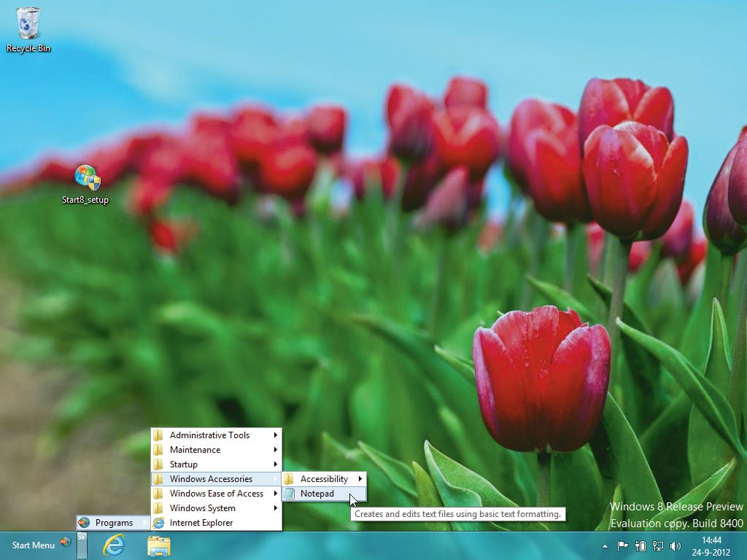
Task: Open File Explorer from the taskbar
Action: (x=158, y=545)
